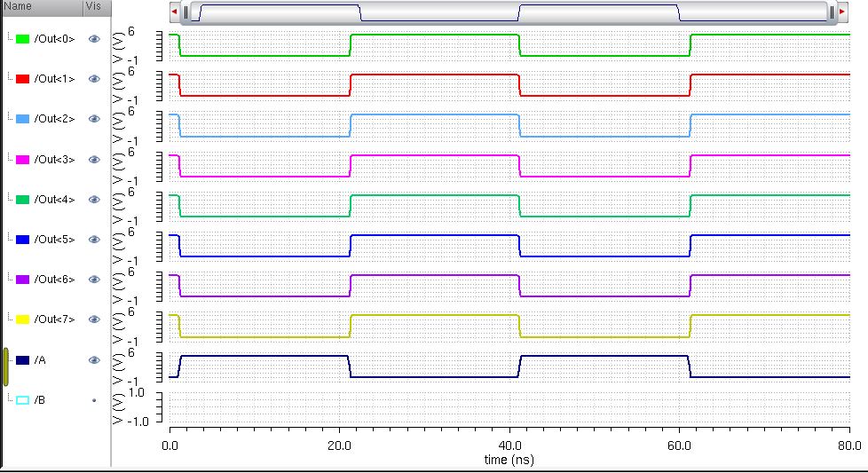868x473 pixels.
Task: Select the /B signal in the list
Action: coord(40,400)
